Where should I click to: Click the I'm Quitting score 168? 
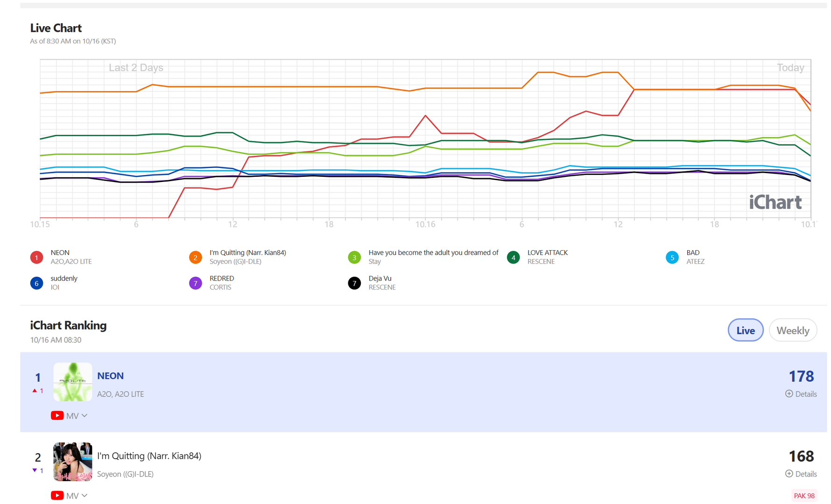point(801,456)
